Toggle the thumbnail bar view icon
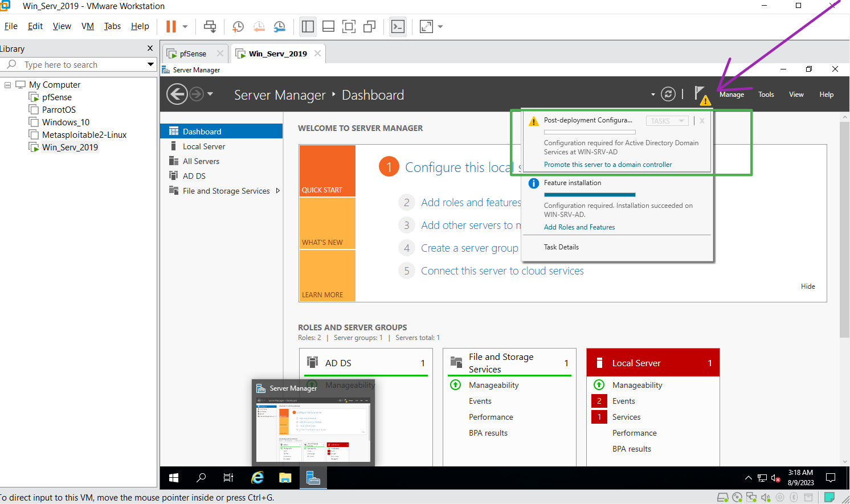The image size is (850, 504). [x=328, y=26]
